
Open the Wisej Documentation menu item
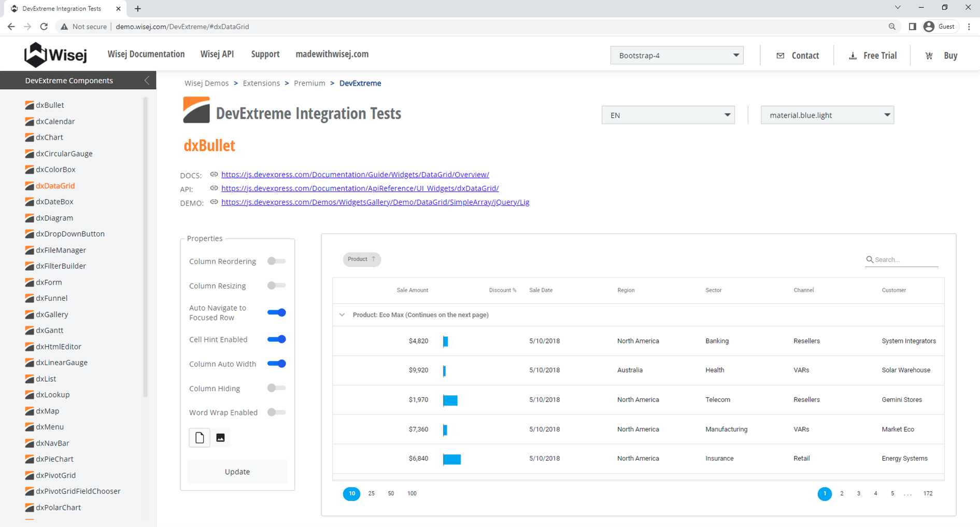coord(146,54)
